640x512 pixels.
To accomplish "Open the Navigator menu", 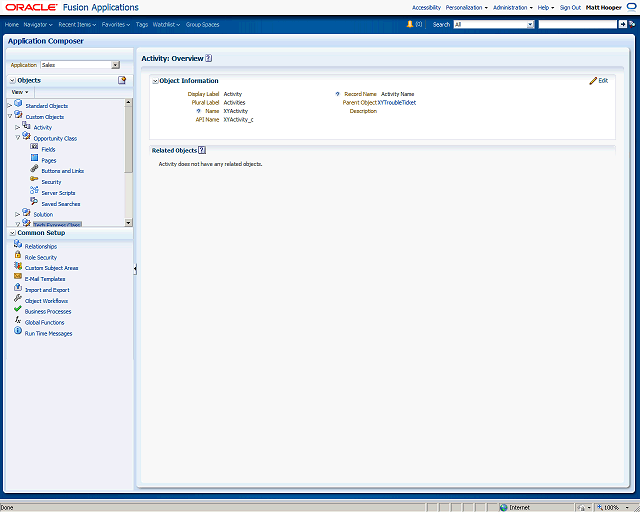I will pyautogui.click(x=38, y=24).
